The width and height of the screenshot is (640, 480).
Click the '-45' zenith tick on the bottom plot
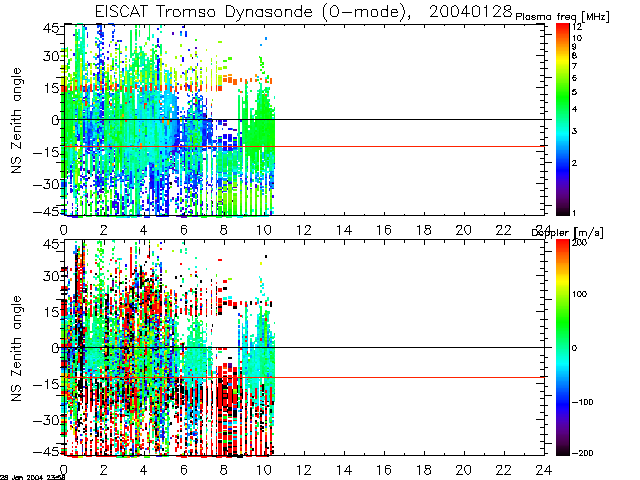[x=47, y=452]
